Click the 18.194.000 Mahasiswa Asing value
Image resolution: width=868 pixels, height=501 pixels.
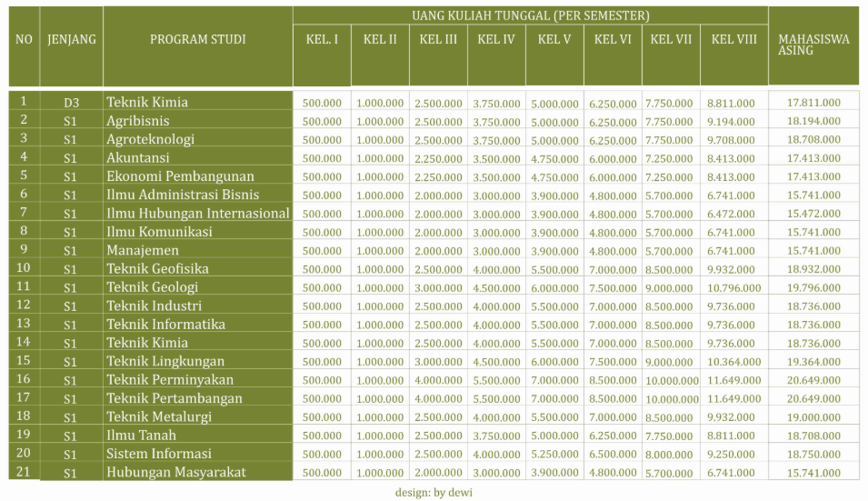813,121
